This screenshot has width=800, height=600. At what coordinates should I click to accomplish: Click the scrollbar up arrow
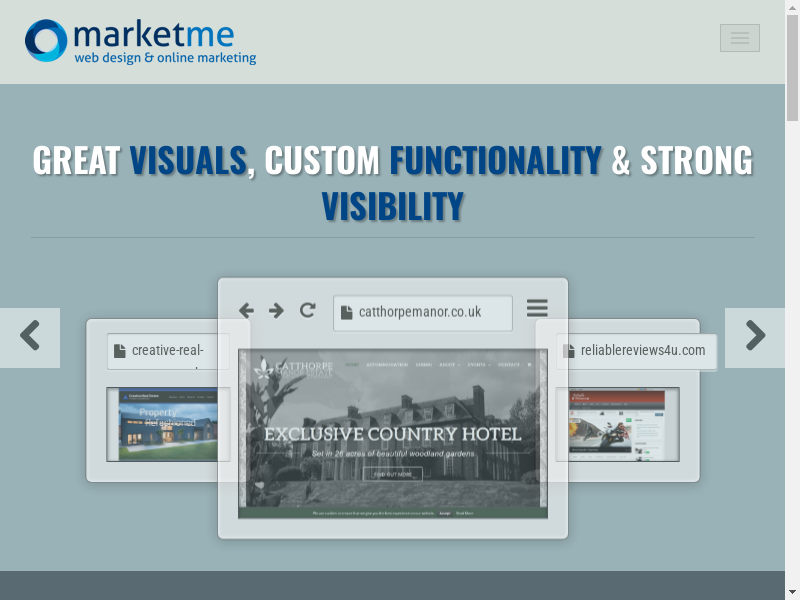(x=792, y=8)
